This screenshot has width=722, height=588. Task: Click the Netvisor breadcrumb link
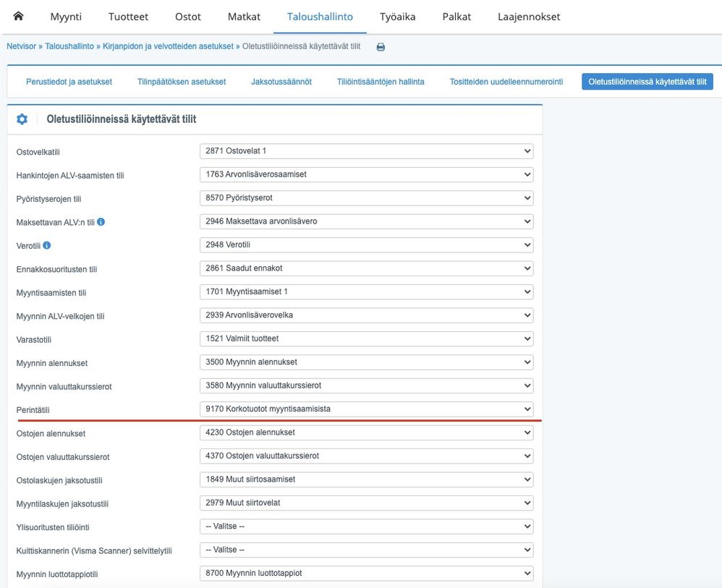(21, 46)
